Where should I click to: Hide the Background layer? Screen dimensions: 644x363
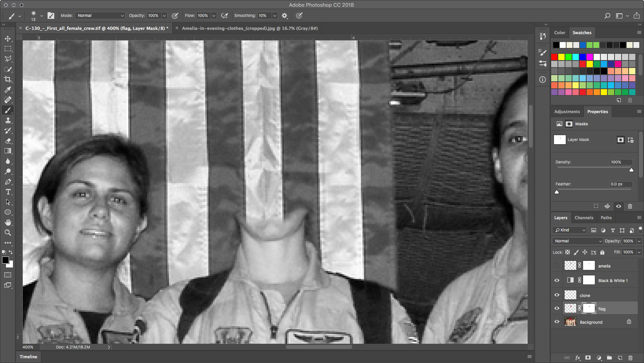click(x=557, y=322)
